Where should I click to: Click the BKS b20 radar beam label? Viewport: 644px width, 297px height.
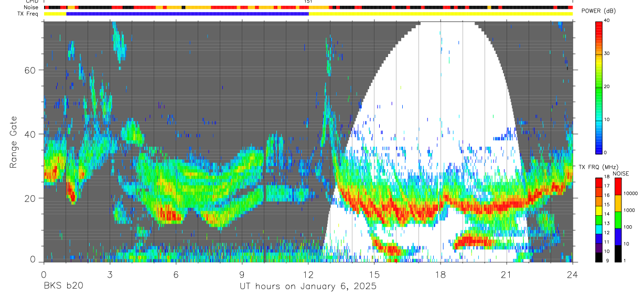coord(63,287)
